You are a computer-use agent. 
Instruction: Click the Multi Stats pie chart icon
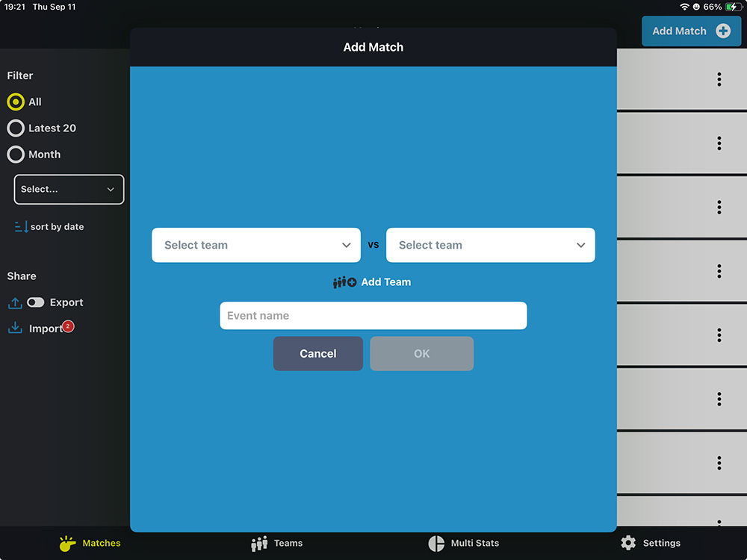coord(436,543)
